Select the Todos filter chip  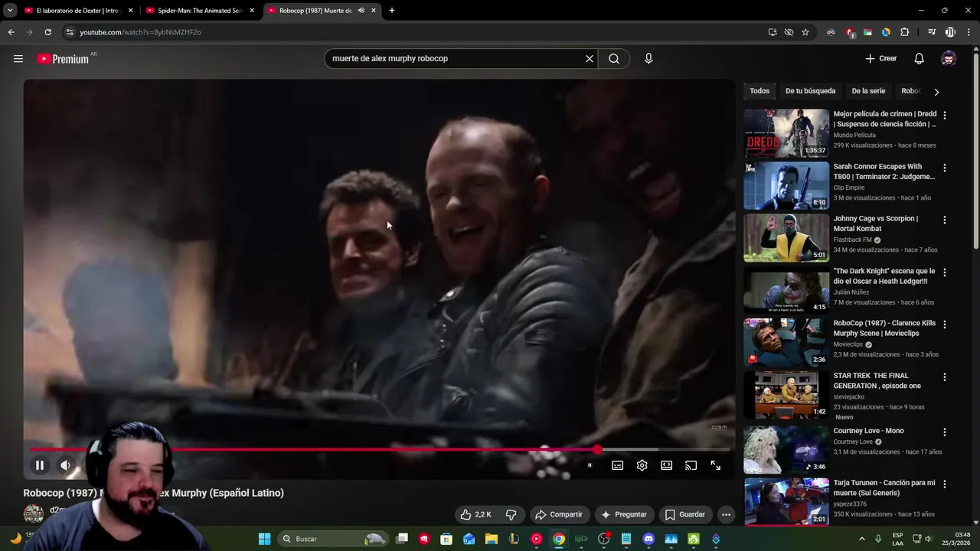759,91
